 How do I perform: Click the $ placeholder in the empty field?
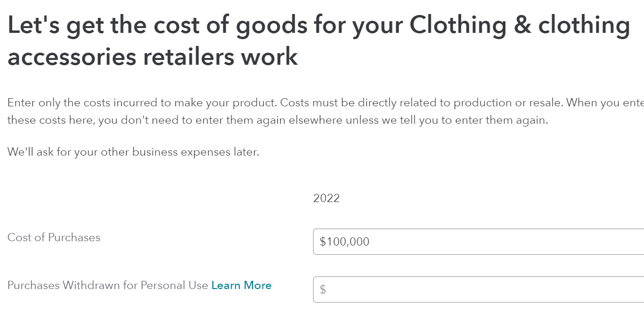pos(323,290)
